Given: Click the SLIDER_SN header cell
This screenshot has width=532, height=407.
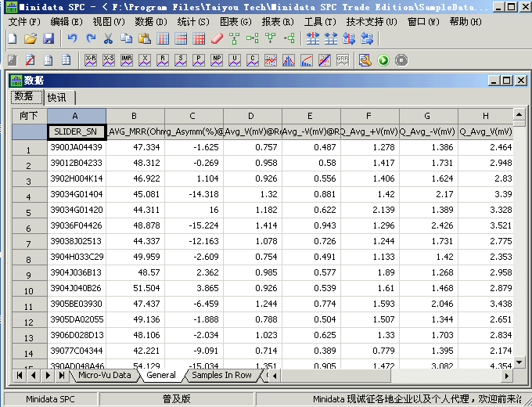Looking at the screenshot, I should (76, 131).
